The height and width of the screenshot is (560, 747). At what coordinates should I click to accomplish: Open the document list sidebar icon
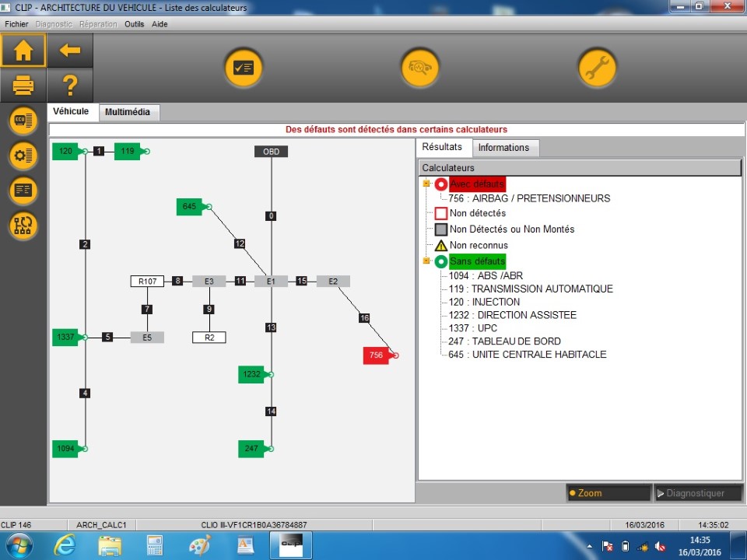(23, 191)
